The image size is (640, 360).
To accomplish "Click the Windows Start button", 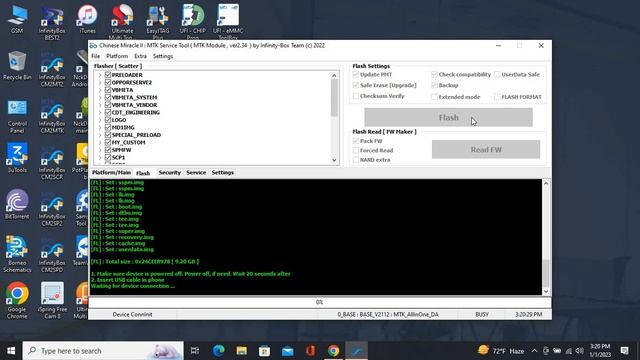I will coord(11,351).
